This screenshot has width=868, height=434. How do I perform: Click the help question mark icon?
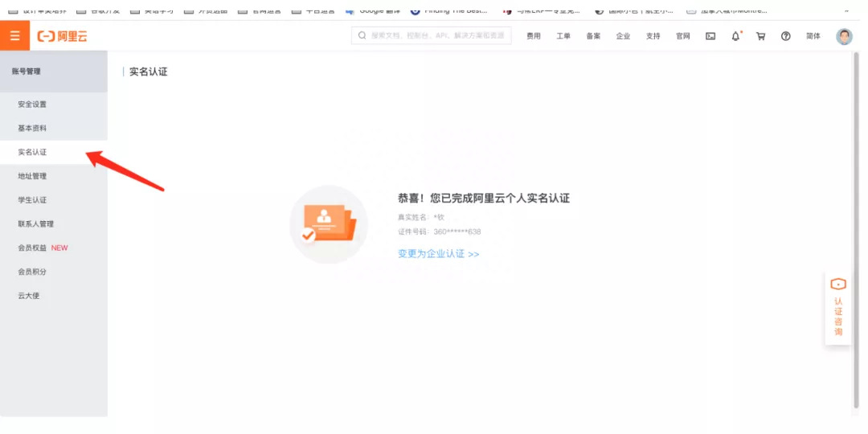point(786,36)
